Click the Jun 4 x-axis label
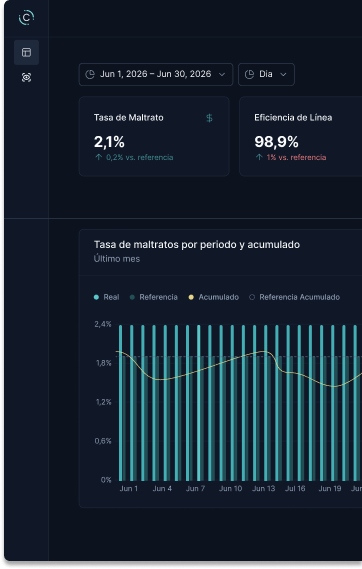The width and height of the screenshot is (362, 569). [162, 488]
